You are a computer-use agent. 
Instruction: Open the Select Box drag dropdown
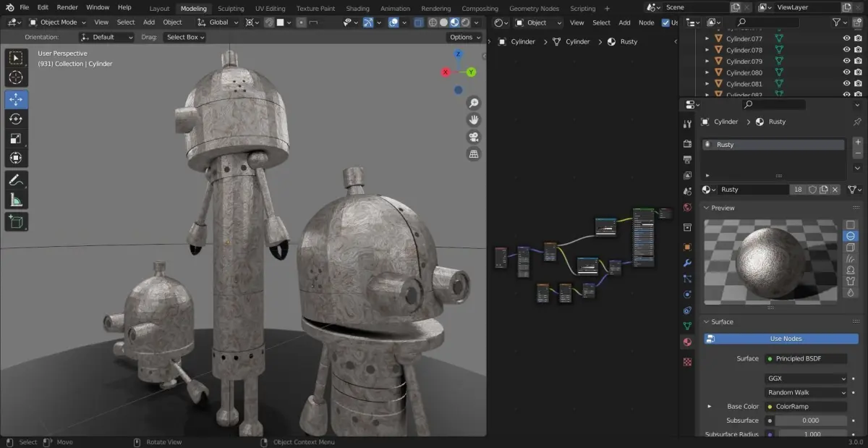coord(184,37)
